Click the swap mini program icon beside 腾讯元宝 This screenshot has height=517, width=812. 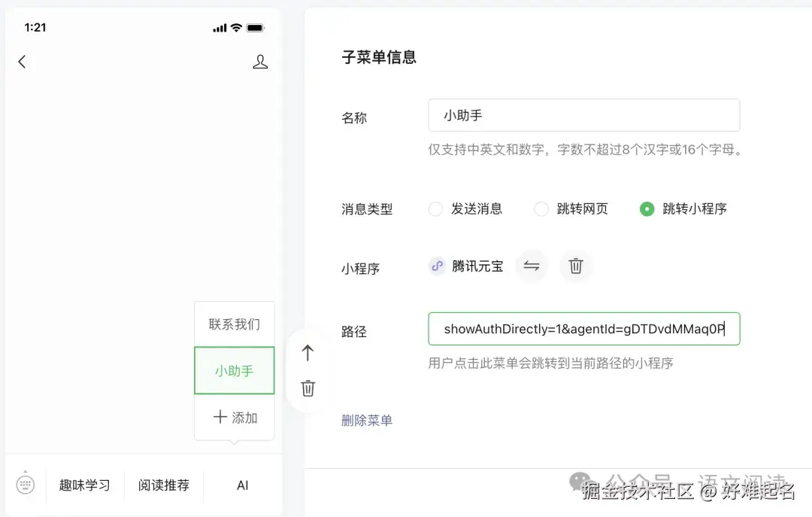[x=532, y=266]
